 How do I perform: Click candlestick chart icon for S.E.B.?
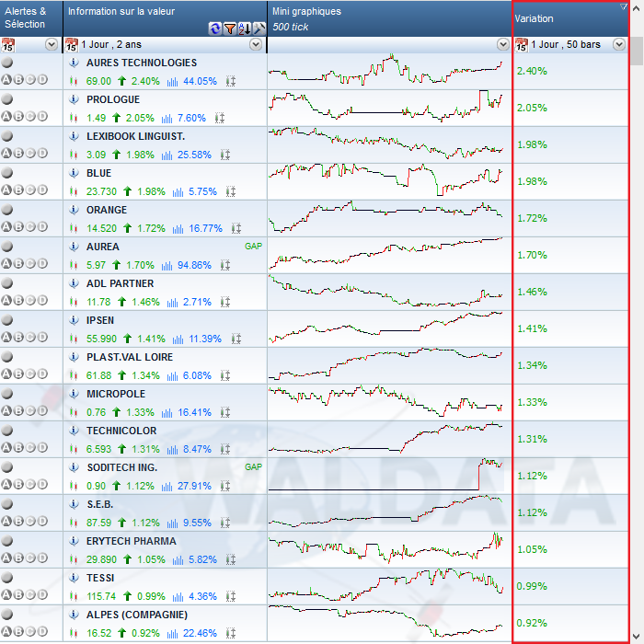(x=74, y=523)
